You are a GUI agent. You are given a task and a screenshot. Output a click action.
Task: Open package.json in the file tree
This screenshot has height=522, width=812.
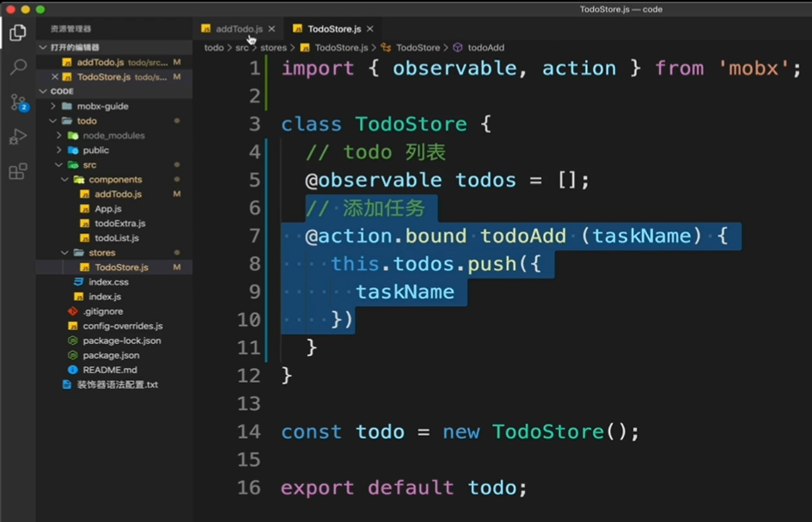coord(114,355)
